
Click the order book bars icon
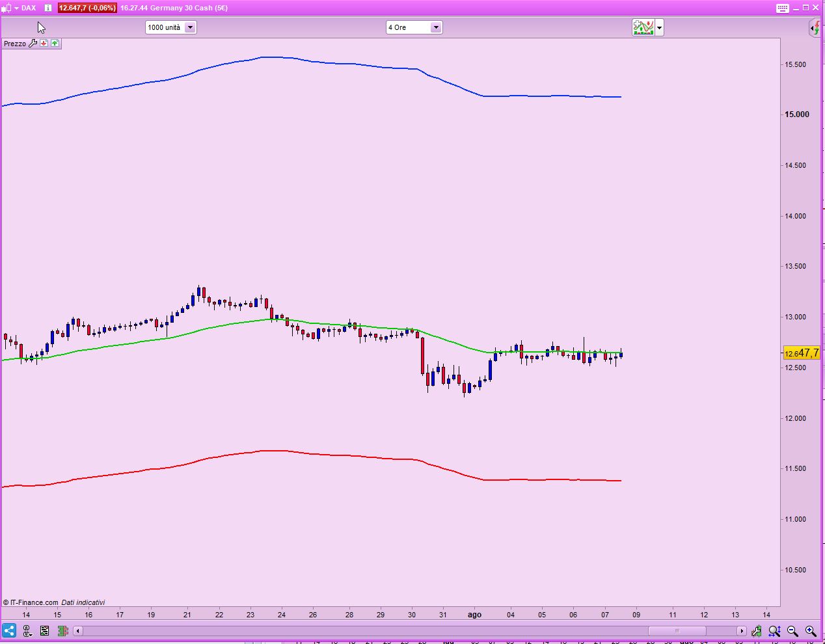click(62, 630)
